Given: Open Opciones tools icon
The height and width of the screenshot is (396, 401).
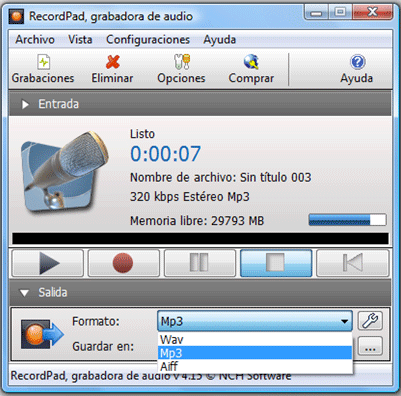Looking at the screenshot, I should [182, 62].
